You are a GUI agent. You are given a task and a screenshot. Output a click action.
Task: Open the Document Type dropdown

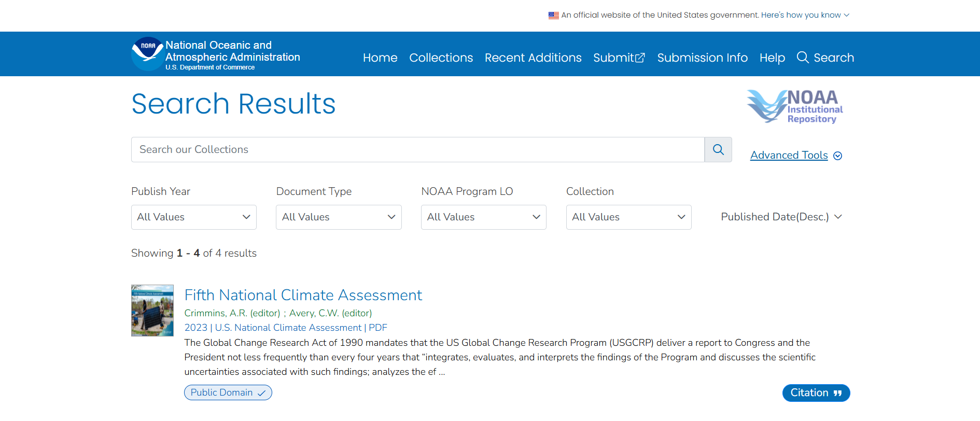[339, 217]
